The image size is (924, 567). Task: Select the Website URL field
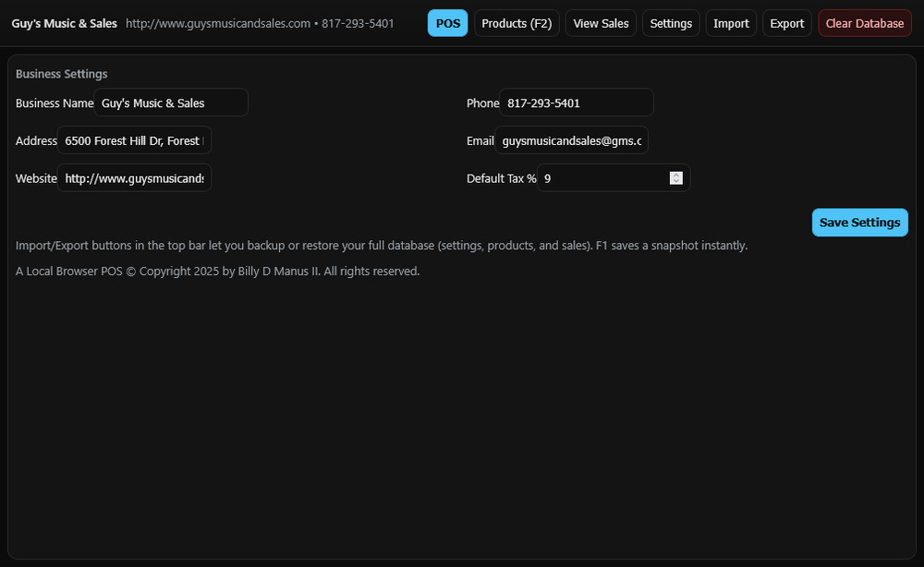[x=134, y=177]
